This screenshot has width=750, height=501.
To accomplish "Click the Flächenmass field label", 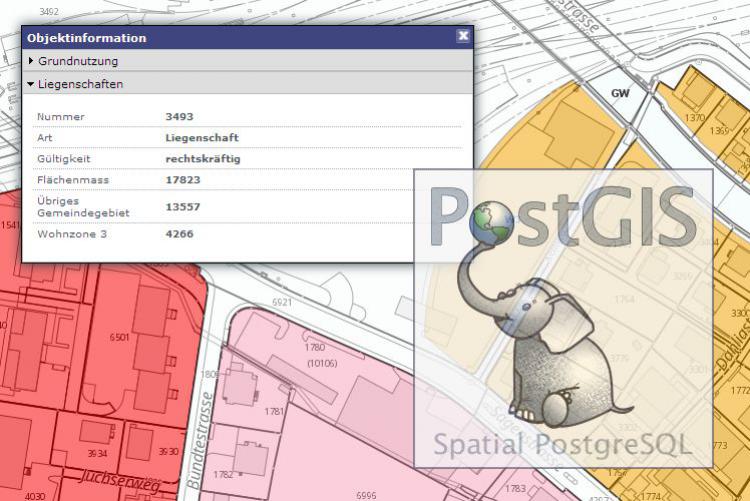I will tap(73, 180).
